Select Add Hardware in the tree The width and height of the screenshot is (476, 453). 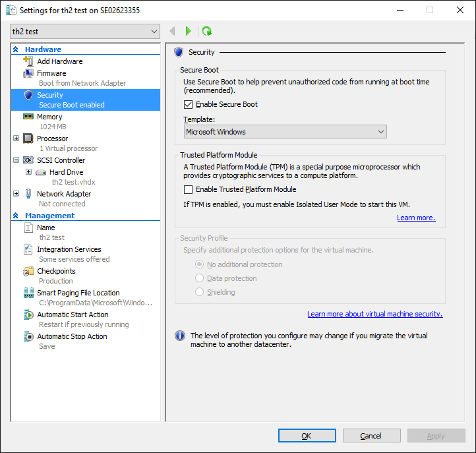coord(60,61)
